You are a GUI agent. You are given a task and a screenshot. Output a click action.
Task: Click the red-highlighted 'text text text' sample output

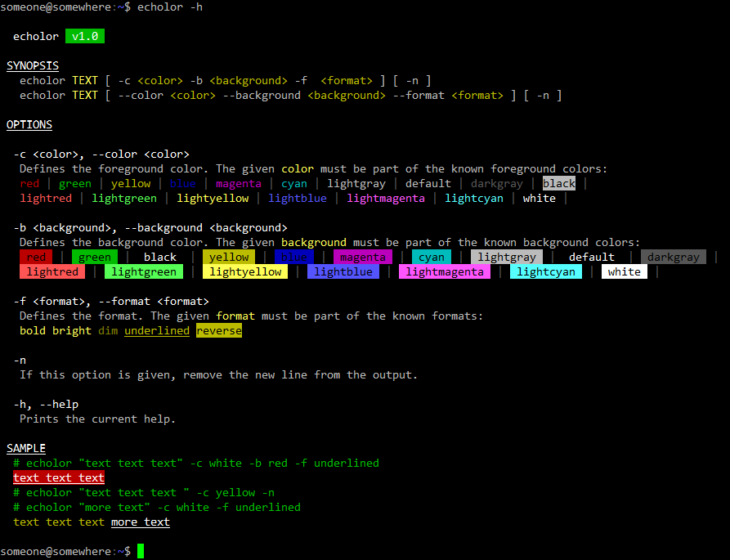59,477
